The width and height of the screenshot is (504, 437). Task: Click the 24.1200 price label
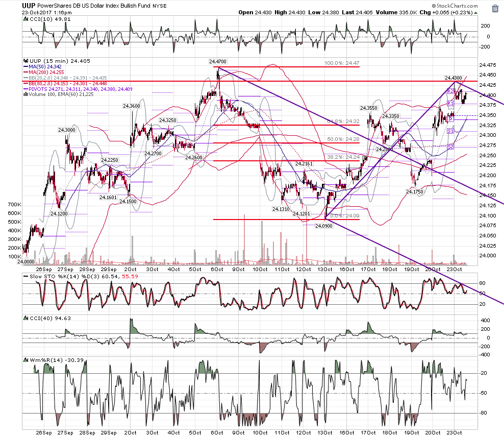(x=59, y=213)
